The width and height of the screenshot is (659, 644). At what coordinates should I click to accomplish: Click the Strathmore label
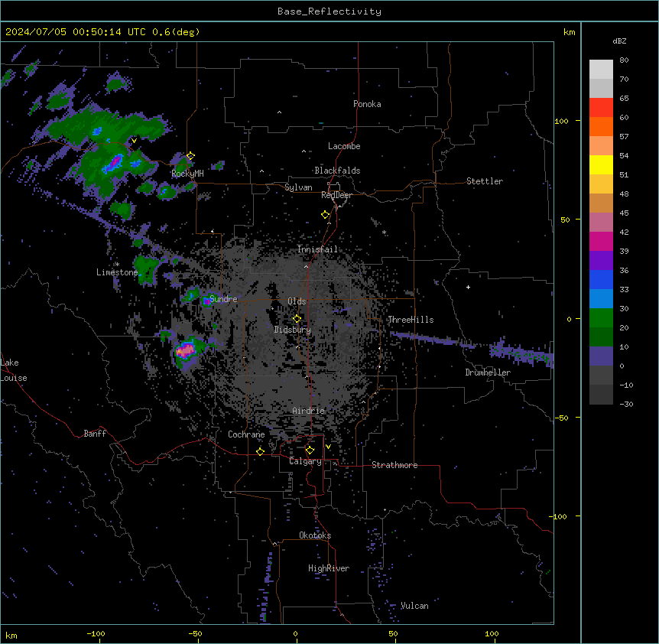394,465
